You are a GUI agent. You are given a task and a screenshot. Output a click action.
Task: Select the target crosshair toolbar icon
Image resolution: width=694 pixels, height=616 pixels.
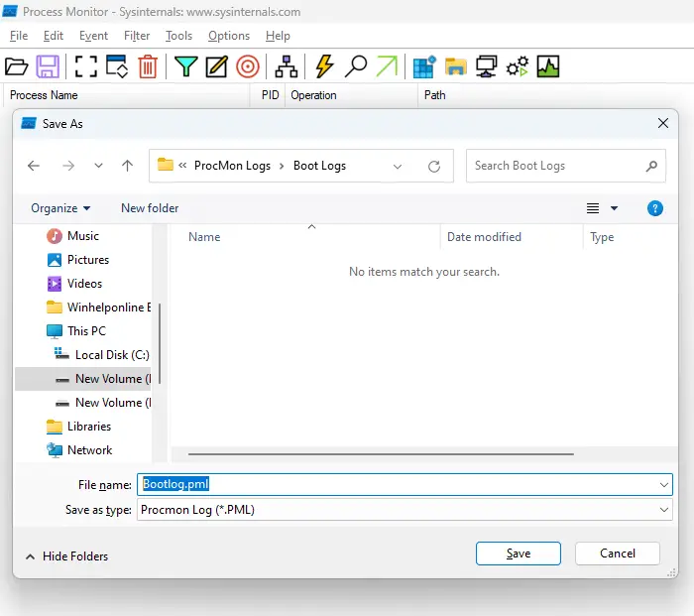tap(248, 66)
